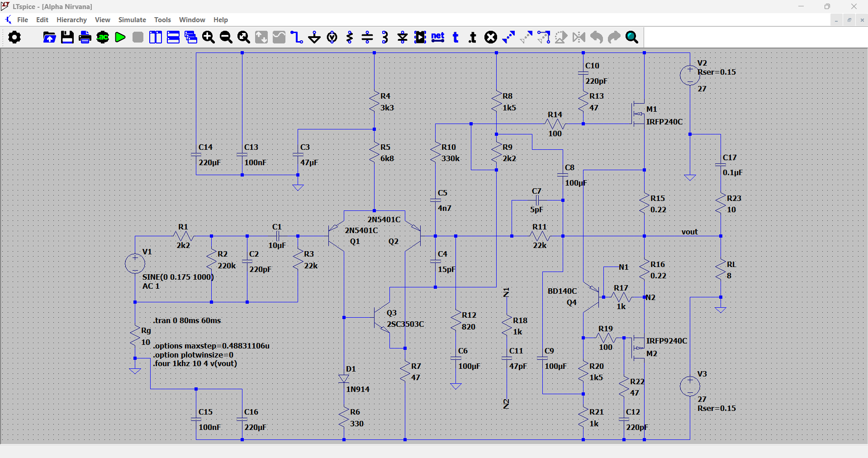Click the V3 voltage source symbol

click(690, 386)
